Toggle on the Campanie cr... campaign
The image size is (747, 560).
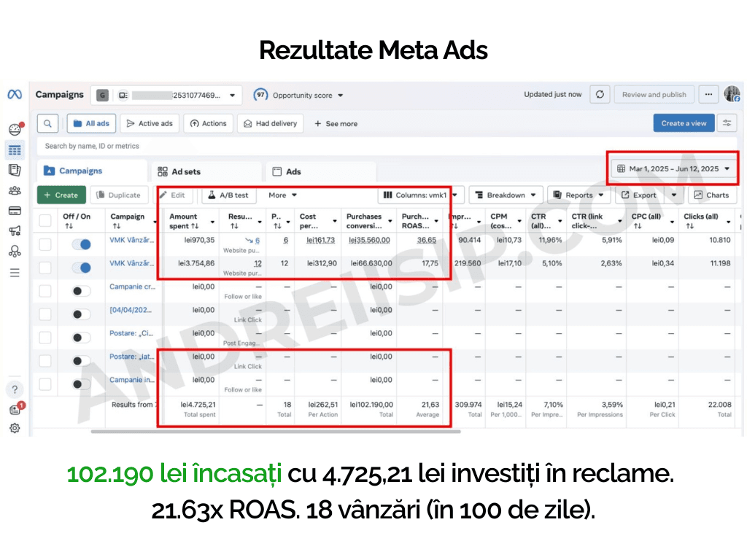[82, 291]
